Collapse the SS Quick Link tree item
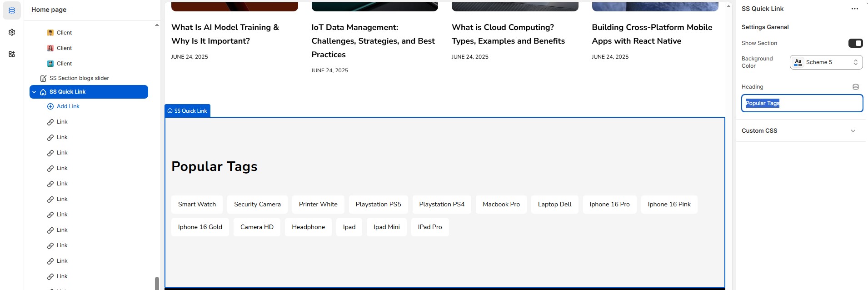868x290 pixels. pos(34,92)
